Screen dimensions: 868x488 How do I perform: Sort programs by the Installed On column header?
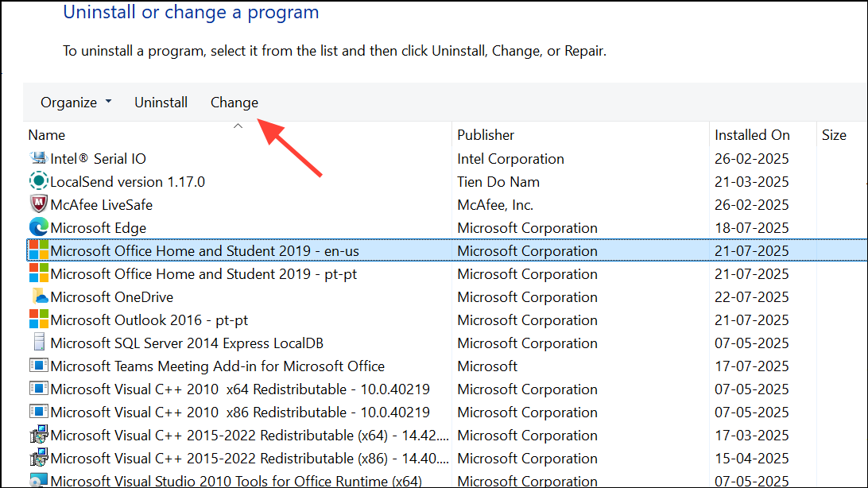(752, 134)
